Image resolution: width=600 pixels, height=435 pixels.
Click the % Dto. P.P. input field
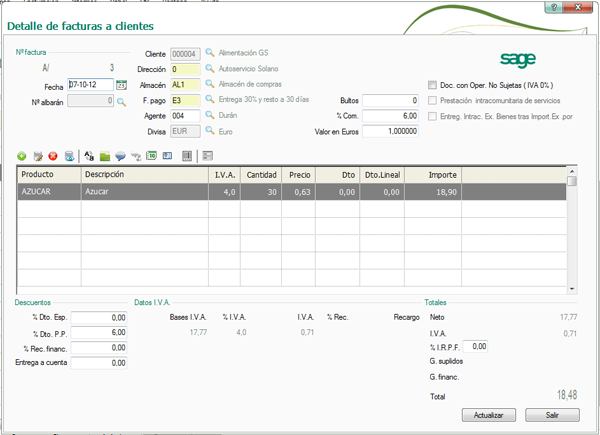(x=99, y=332)
